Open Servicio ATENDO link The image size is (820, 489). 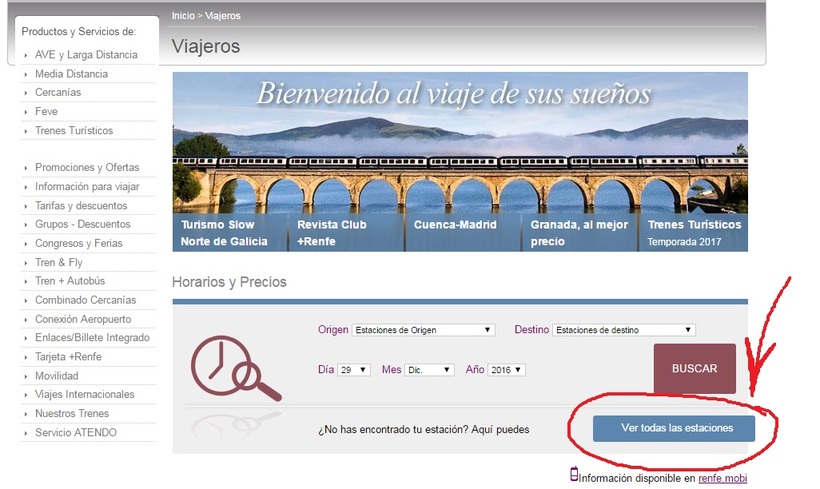pyautogui.click(x=76, y=433)
